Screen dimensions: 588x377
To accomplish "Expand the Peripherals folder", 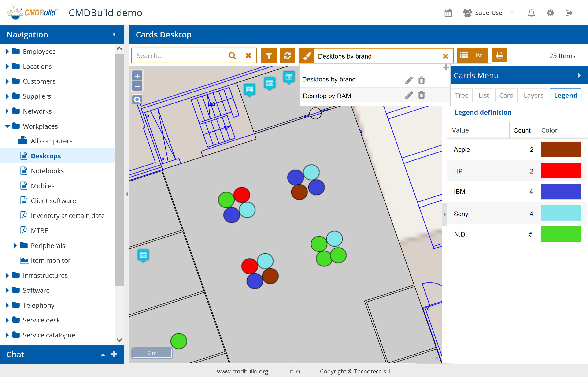I will pyautogui.click(x=15, y=246).
